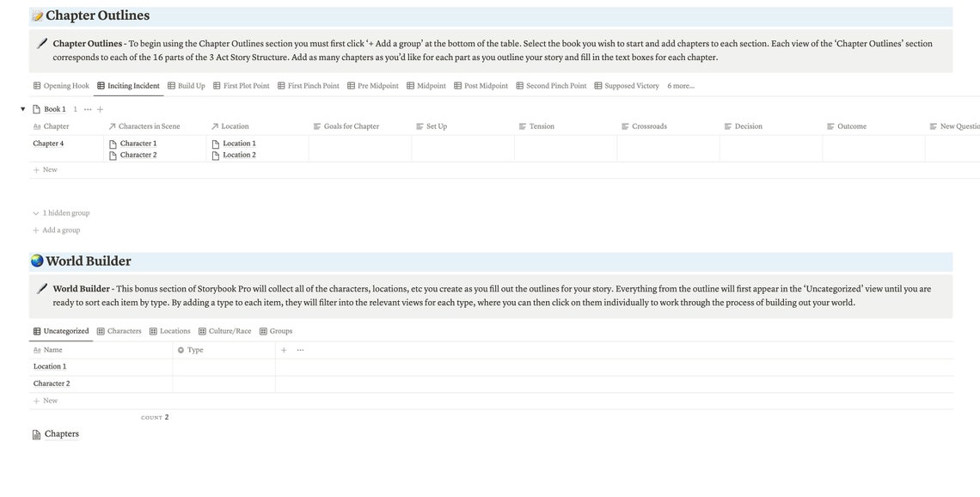
Task: Open the 6 more views dropdown
Action: tap(681, 83)
